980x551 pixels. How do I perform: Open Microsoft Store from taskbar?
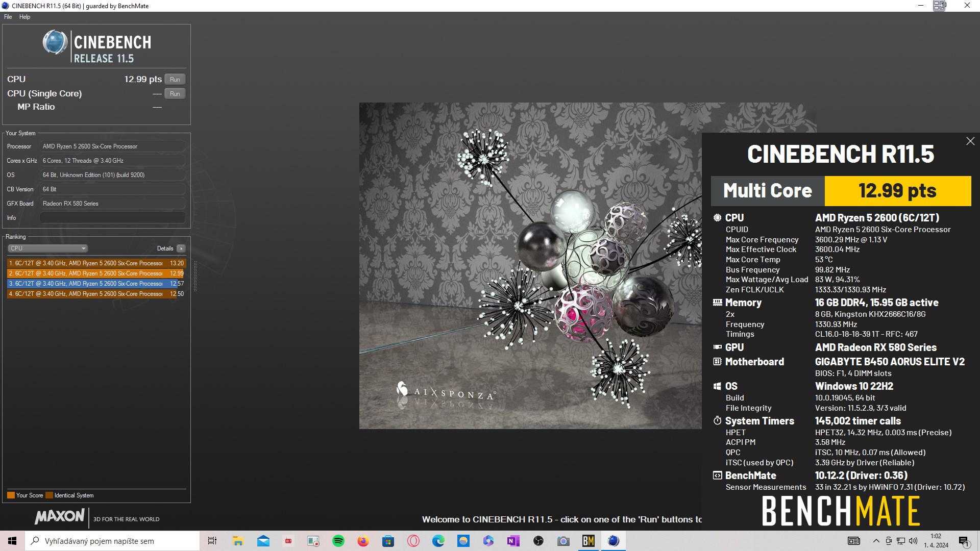[388, 541]
